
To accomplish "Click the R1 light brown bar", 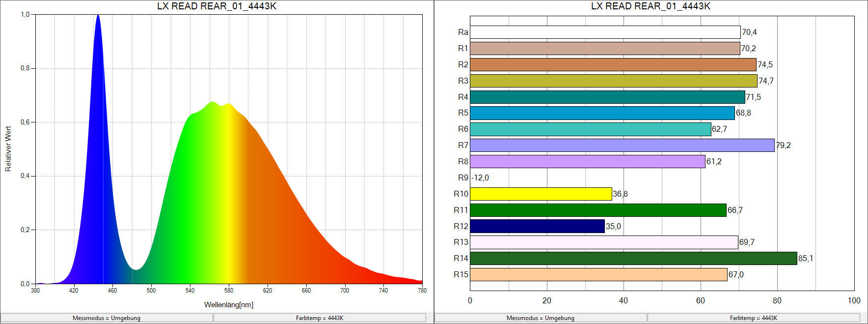I will [x=605, y=48].
